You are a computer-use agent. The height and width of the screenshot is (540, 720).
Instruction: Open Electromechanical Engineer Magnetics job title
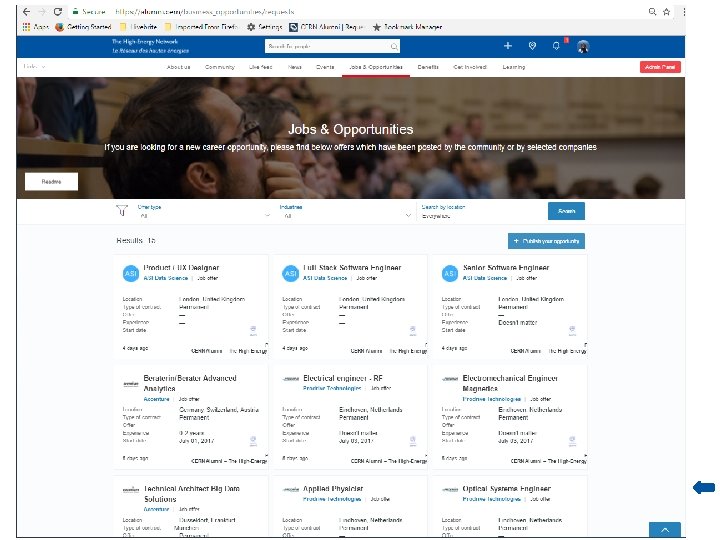pyautogui.click(x=510, y=383)
